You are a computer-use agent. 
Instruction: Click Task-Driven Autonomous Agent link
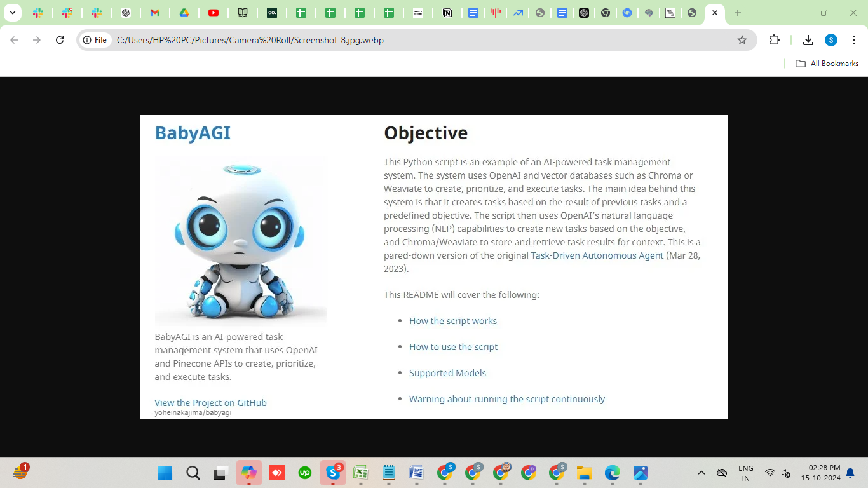[597, 255]
